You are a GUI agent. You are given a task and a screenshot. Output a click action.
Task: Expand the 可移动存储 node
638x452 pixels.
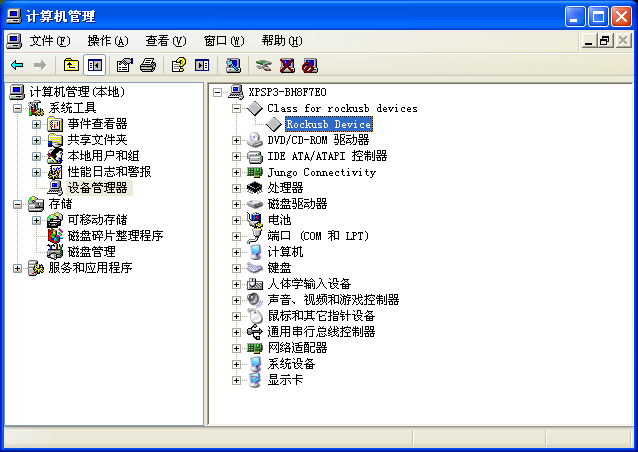point(36,220)
